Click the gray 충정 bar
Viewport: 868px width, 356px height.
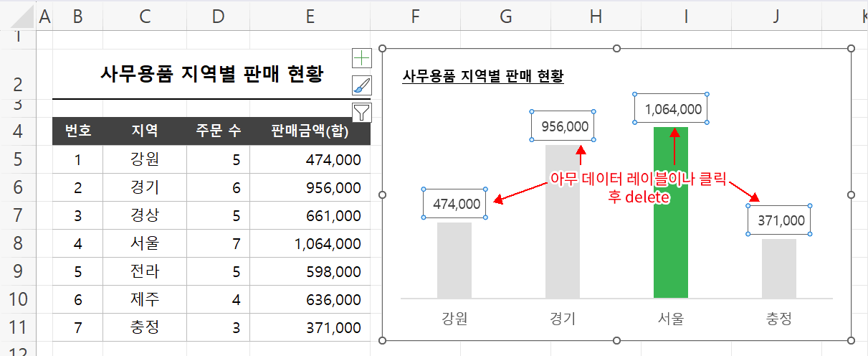(x=779, y=268)
